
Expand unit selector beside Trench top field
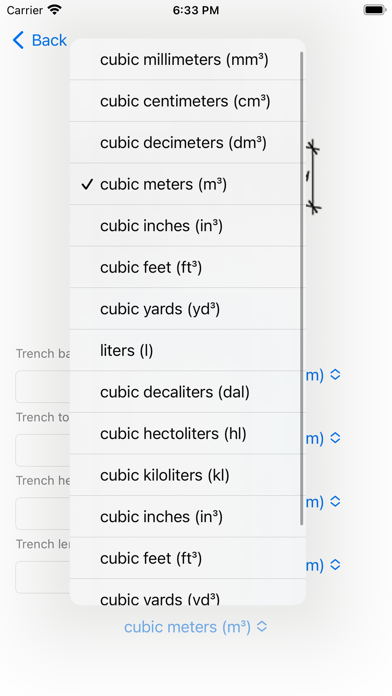point(323,438)
